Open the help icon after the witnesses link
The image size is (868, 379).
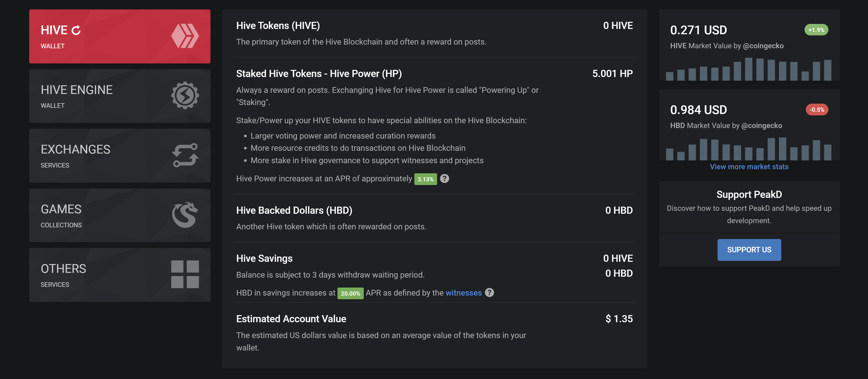[x=489, y=293]
